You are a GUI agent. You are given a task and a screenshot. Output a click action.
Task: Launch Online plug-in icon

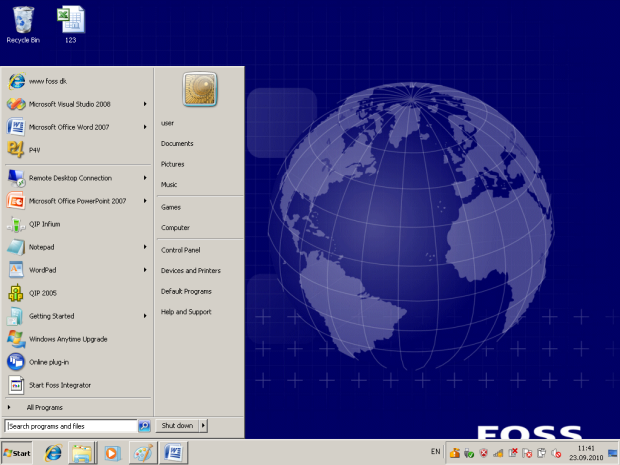16,362
